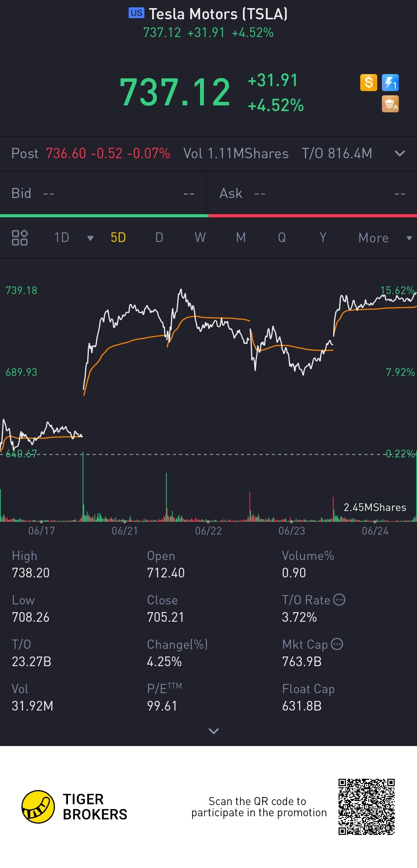Open the 1D timeframe dropdown arrow
The width and height of the screenshot is (417, 868).
[90, 238]
